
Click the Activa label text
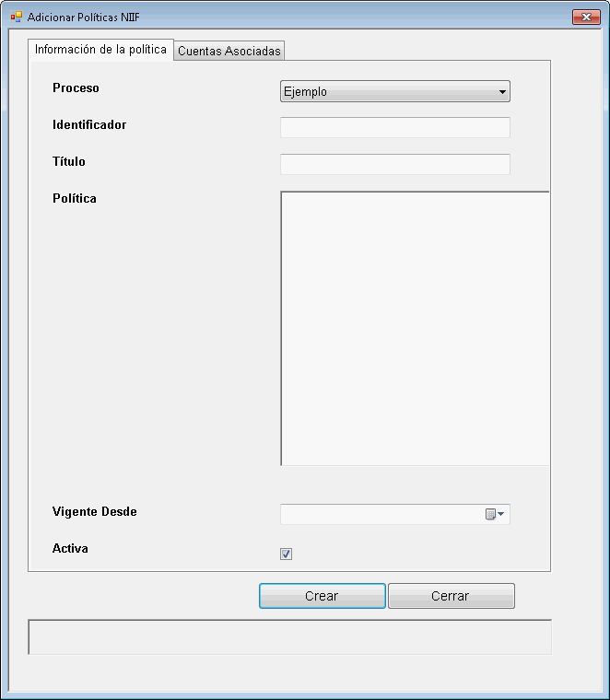(71, 549)
